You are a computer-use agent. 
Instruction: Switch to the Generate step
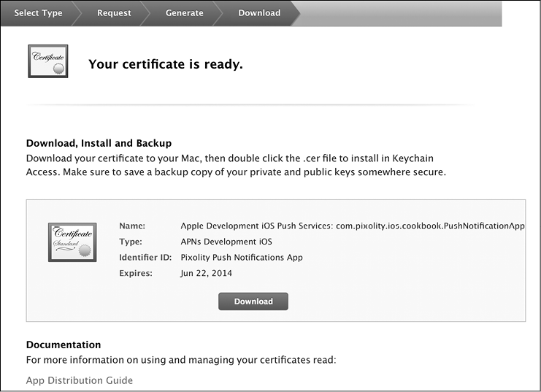click(x=184, y=13)
